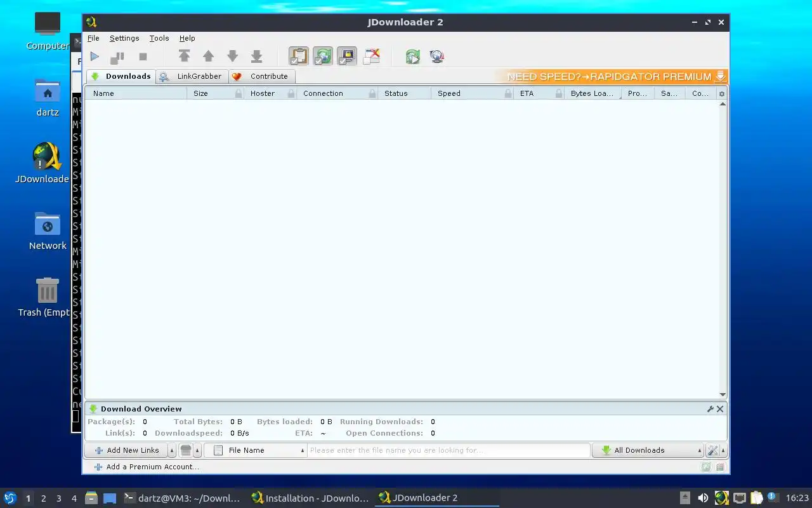Toggle clipboard observer in toolbar
Viewport: 812px width, 508px height.
pyautogui.click(x=299, y=57)
